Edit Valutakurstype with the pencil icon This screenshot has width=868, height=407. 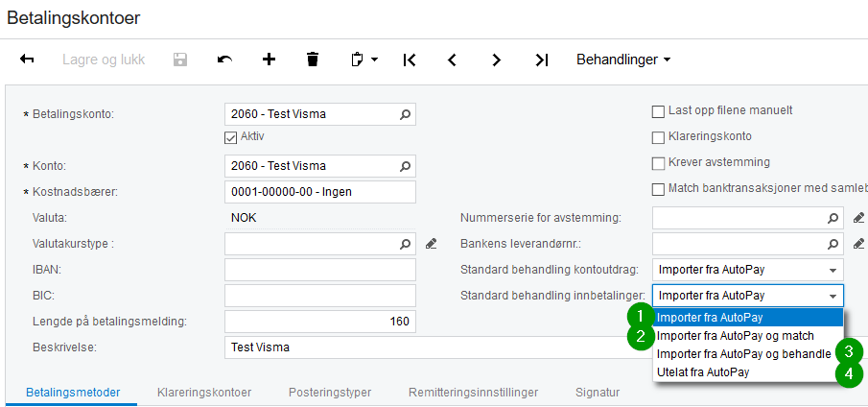[432, 244]
